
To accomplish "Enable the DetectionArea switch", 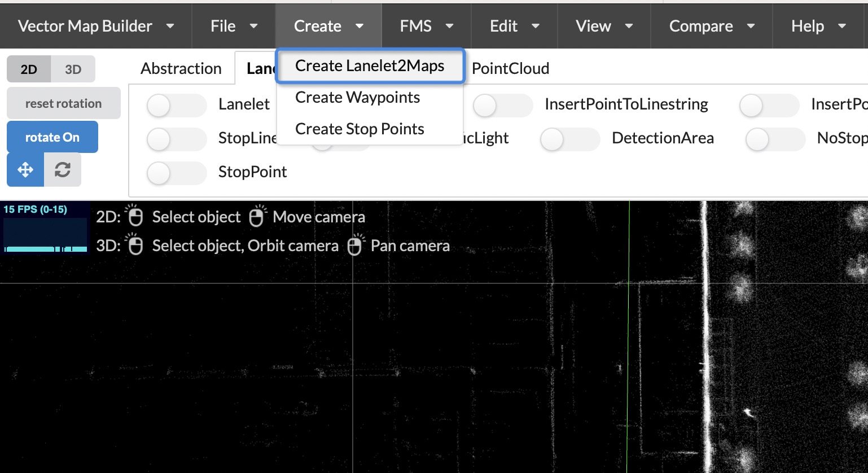I will pos(570,139).
